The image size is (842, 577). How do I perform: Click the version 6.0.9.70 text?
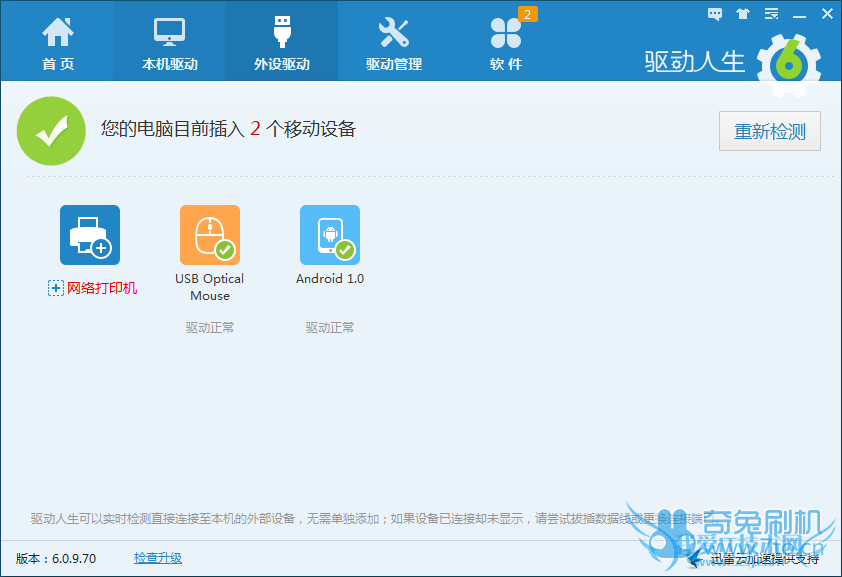tap(56, 559)
